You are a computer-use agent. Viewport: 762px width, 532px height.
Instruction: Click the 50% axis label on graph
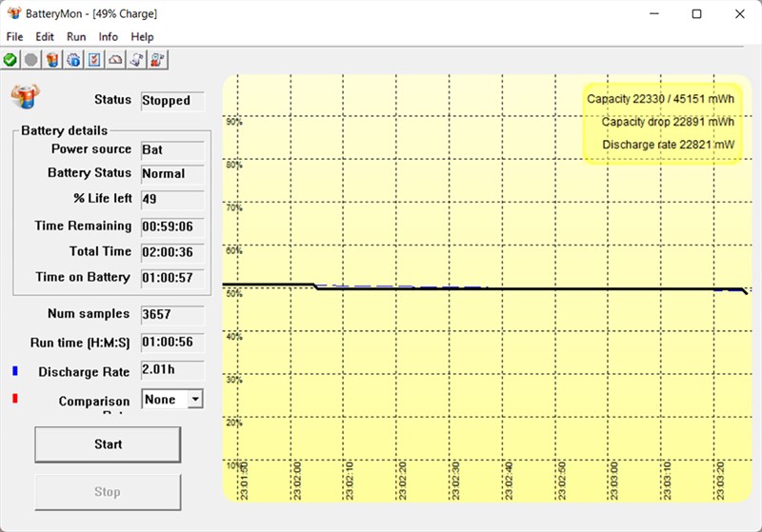click(233, 294)
